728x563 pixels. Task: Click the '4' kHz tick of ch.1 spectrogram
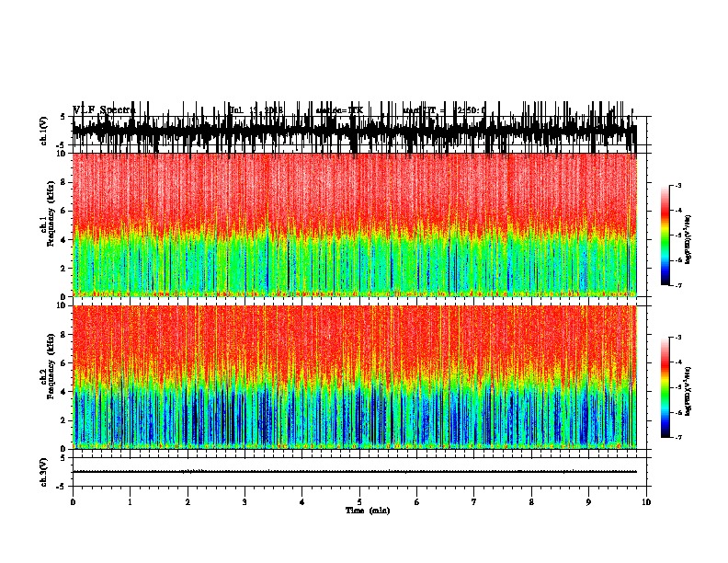pyautogui.click(x=64, y=240)
